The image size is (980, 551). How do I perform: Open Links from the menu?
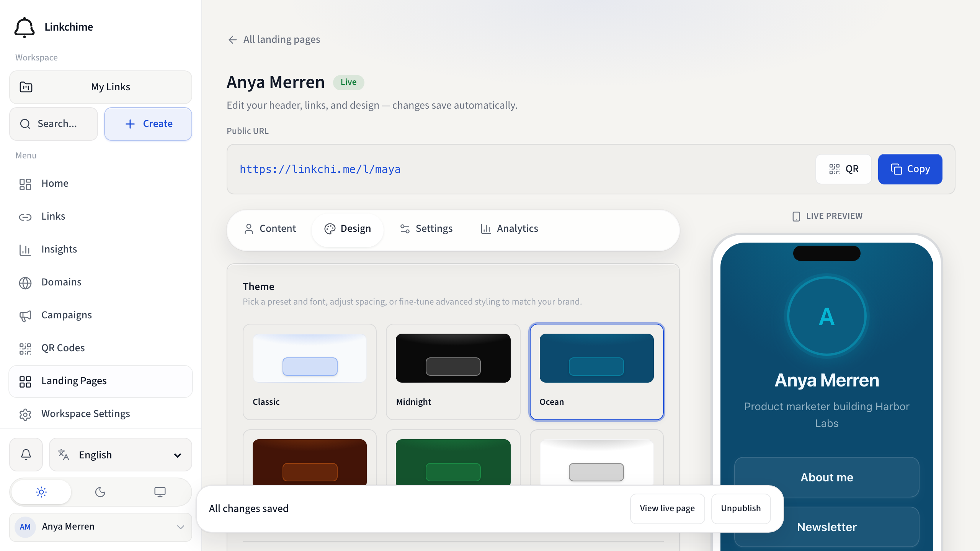(101, 216)
